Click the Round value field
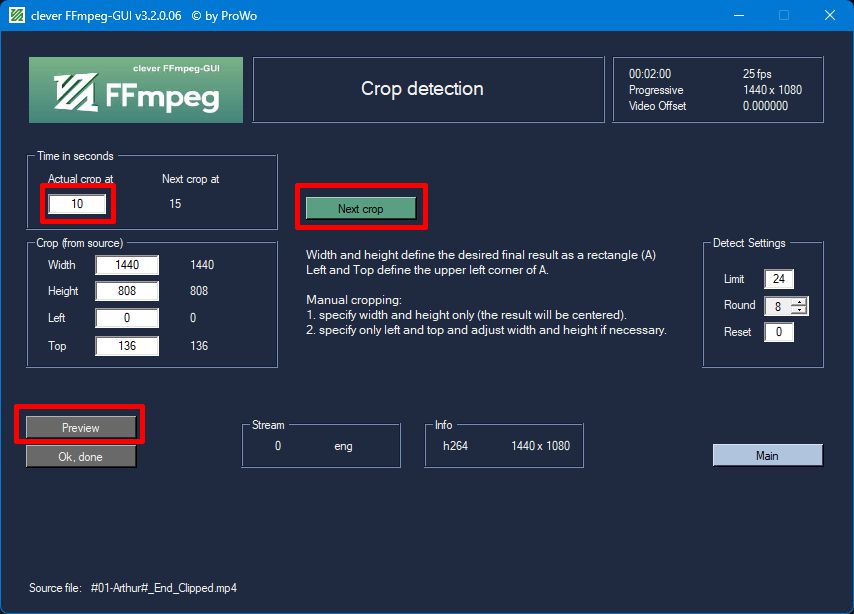Image resolution: width=854 pixels, height=614 pixels. point(778,306)
